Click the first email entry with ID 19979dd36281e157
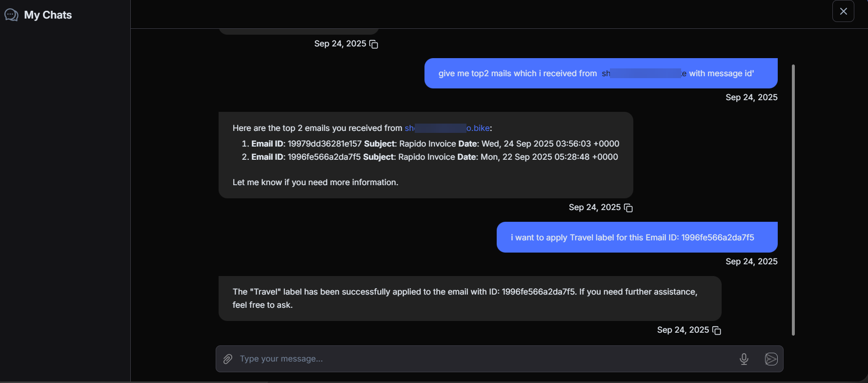The width and height of the screenshot is (868, 383). tap(435, 144)
